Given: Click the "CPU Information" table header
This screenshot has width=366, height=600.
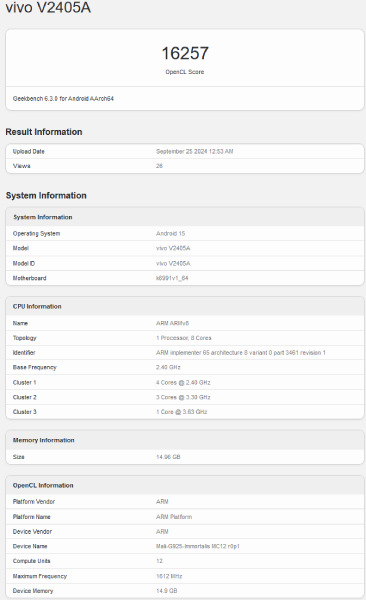Looking at the screenshot, I should 185,307.
